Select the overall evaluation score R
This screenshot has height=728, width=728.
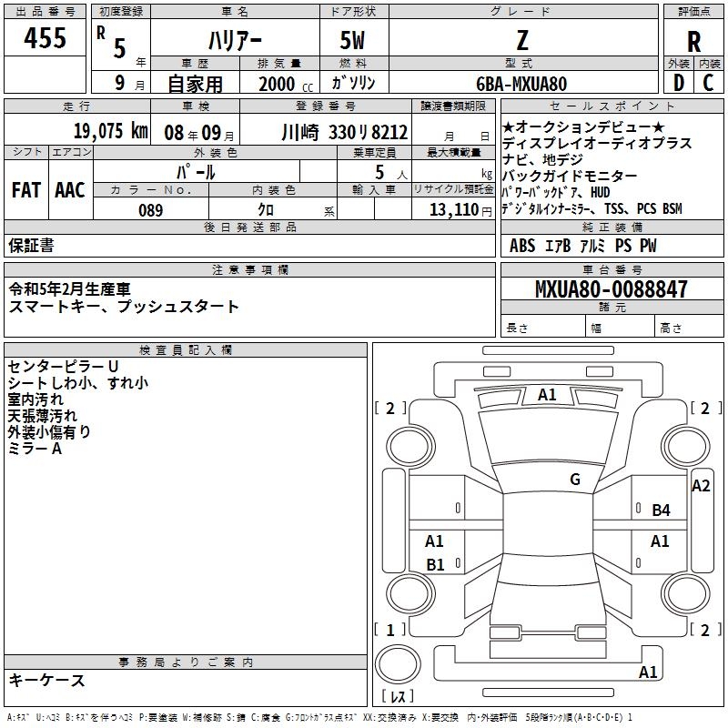pyautogui.click(x=693, y=41)
